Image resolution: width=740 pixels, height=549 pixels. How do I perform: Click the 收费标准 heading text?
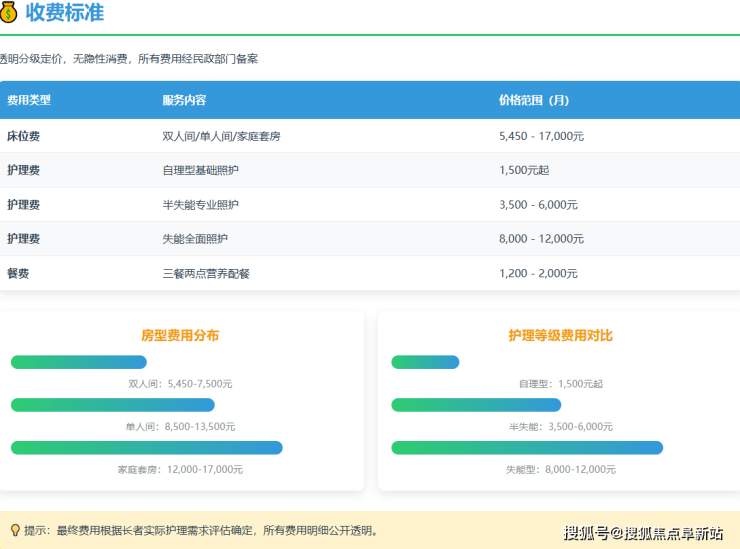64,13
